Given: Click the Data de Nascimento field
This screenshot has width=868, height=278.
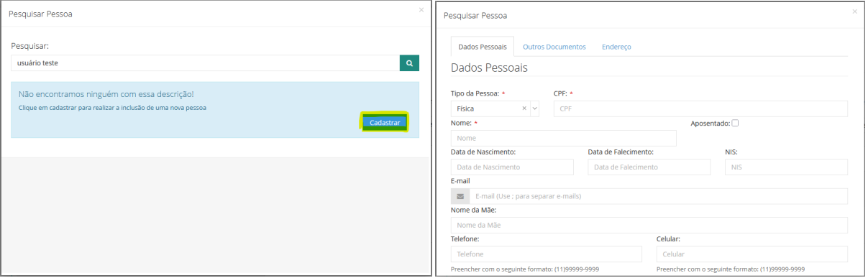Looking at the screenshot, I should 512,167.
